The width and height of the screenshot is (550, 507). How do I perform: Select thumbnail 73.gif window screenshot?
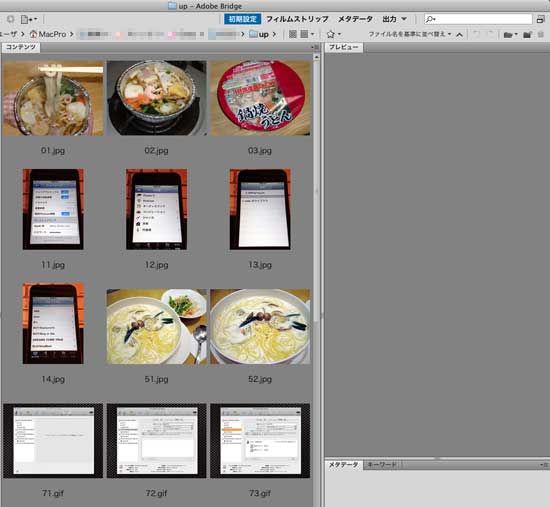pos(260,441)
